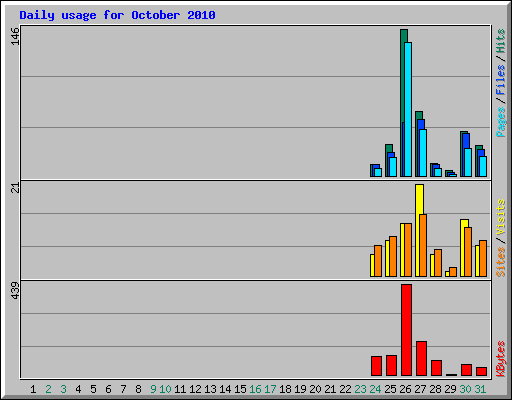
Task: Click day 25 on the x-axis
Action: coord(390,389)
